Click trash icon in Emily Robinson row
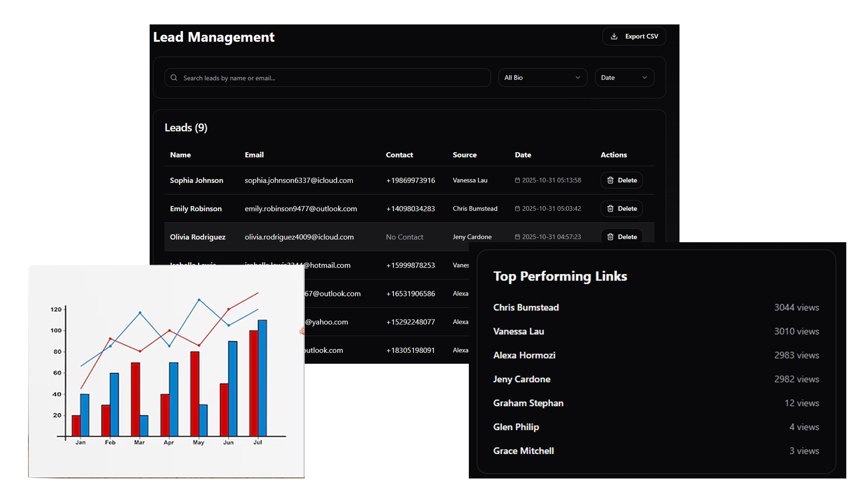 (x=610, y=209)
